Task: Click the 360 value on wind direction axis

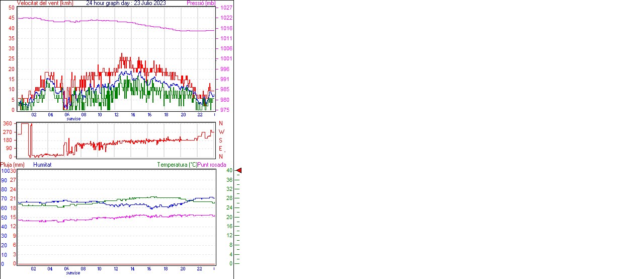Action: point(8,123)
